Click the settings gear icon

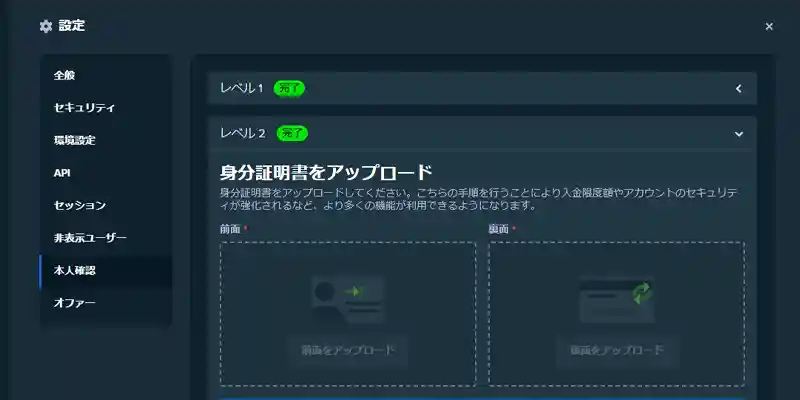45,26
